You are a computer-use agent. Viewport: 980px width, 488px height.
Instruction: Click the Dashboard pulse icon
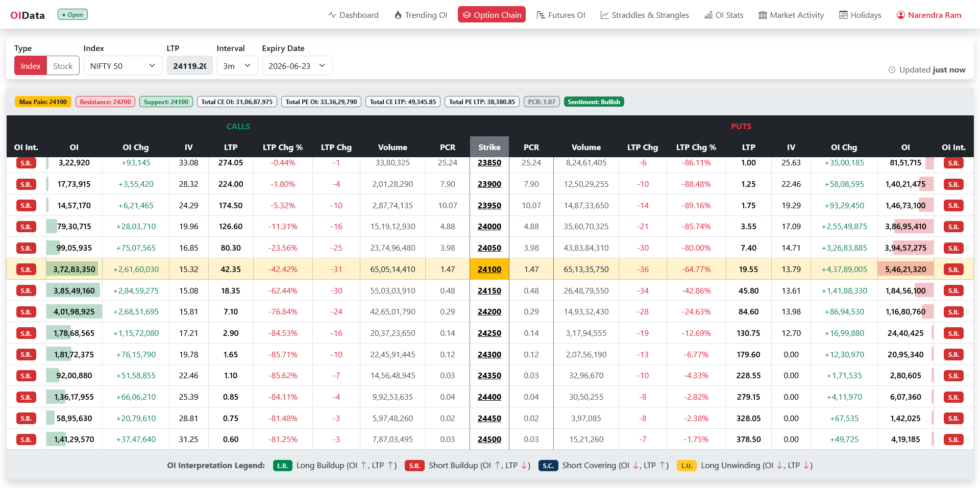click(x=332, y=15)
